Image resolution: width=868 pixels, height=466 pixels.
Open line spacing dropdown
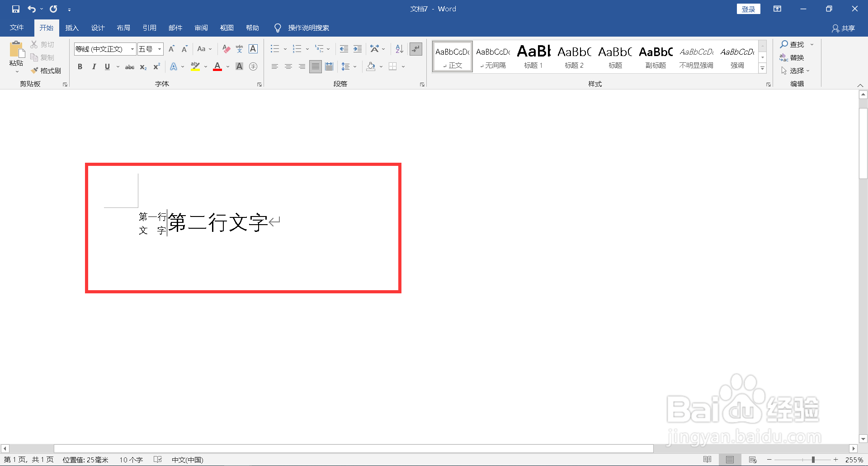pos(349,67)
